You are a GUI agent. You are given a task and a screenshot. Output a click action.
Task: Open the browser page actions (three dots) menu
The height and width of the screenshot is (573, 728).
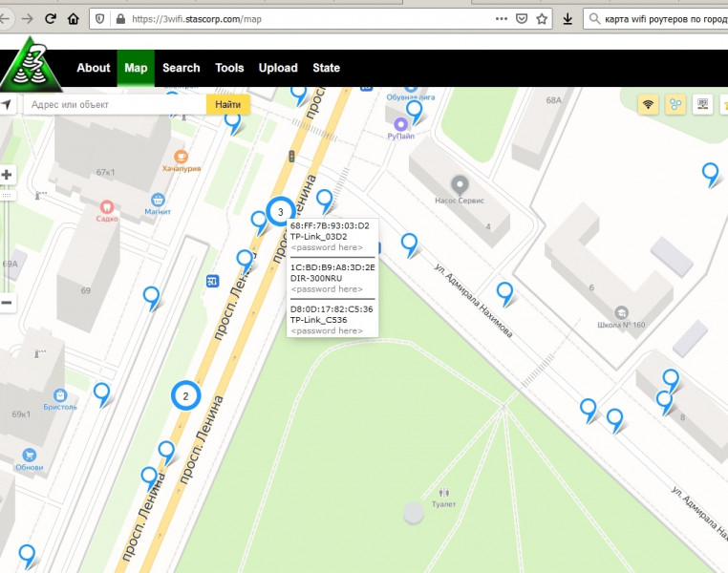(502, 19)
